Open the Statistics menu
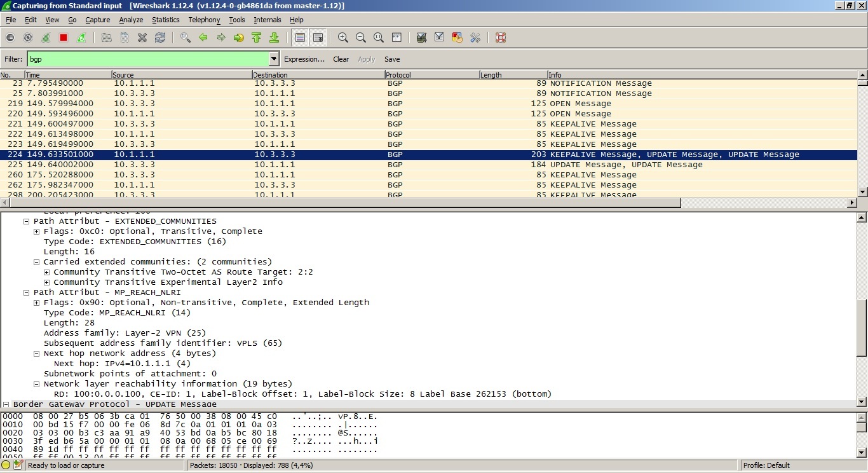The image size is (868, 473). pyautogui.click(x=165, y=20)
